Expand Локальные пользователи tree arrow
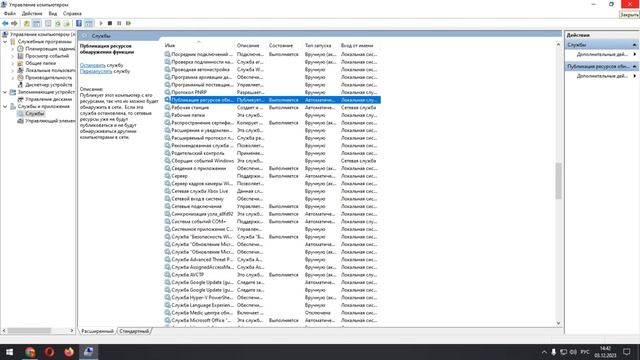This screenshot has width=640, height=360. pyautogui.click(x=13, y=70)
